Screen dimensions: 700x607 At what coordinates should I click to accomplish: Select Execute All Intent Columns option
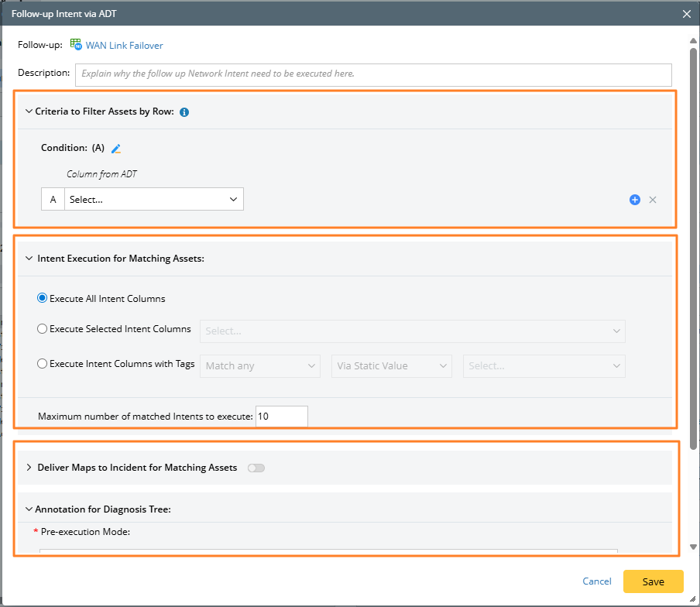[43, 298]
